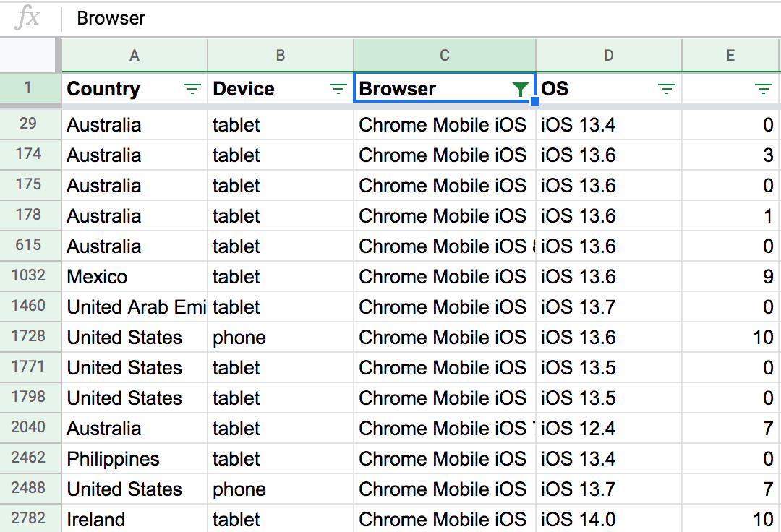
Task: Select row 29 header
Action: (29, 124)
